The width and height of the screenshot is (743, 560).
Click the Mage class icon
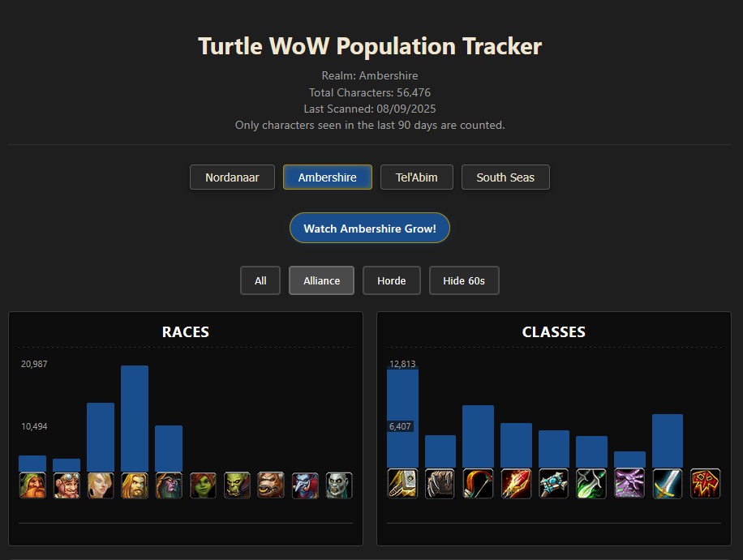tap(516, 483)
